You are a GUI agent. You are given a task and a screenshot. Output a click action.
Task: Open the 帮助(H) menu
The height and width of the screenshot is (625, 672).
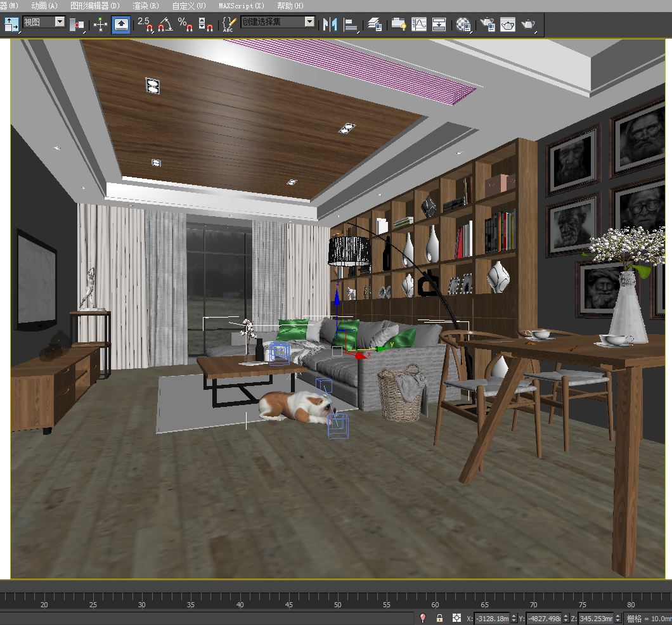[x=290, y=6]
